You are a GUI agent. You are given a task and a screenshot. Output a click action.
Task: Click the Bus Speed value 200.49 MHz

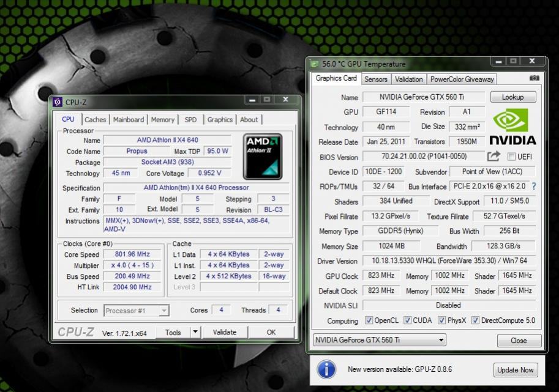pyautogui.click(x=132, y=276)
